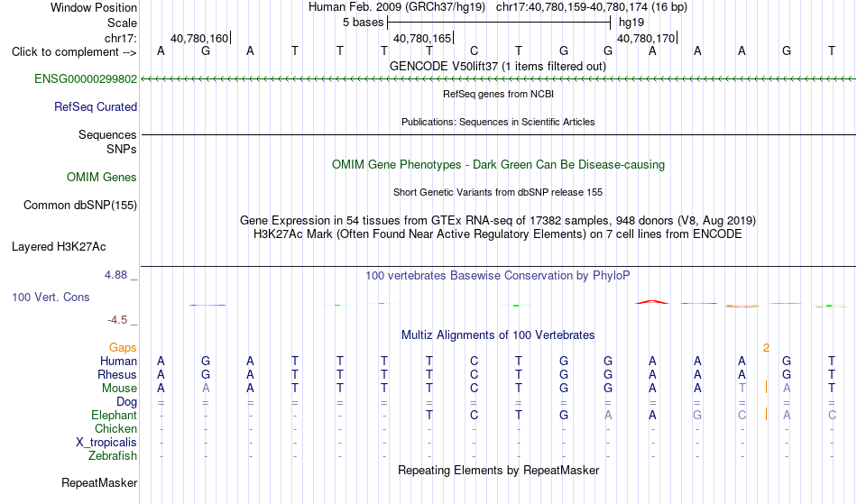Open the 100 Vert. Cons track label

51,298
